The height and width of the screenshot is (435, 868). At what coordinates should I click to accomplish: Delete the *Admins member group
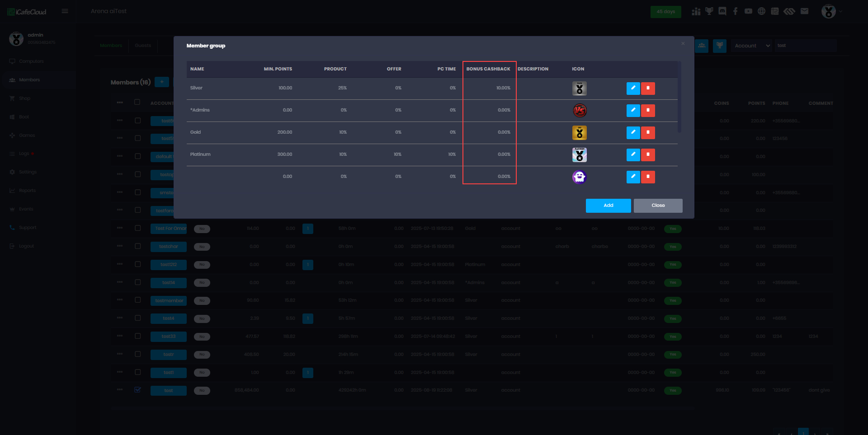(x=648, y=110)
